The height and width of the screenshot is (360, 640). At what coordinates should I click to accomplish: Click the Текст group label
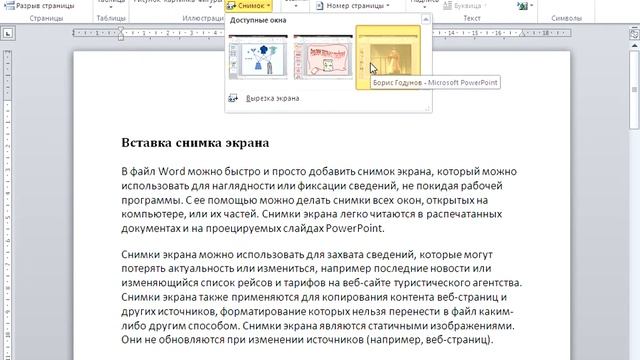point(471,18)
